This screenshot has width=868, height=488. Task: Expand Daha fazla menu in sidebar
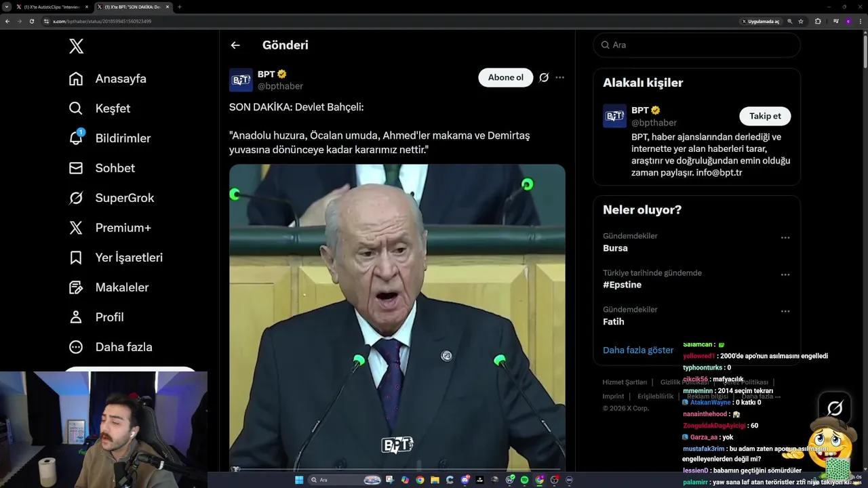tap(111, 347)
